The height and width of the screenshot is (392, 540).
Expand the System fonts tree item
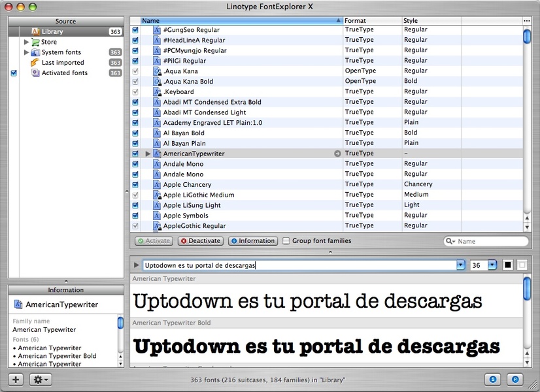pyautogui.click(x=27, y=52)
